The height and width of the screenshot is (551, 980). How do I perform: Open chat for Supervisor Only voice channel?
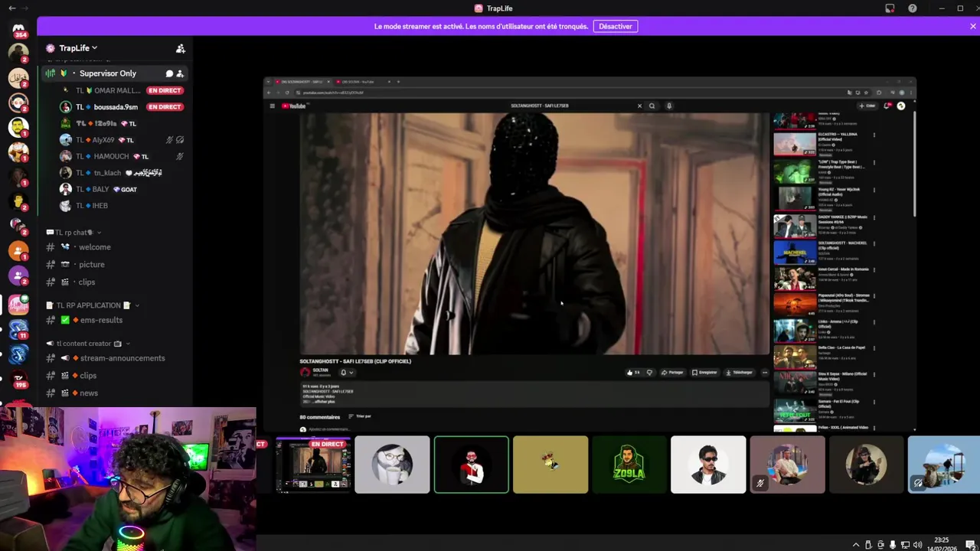[169, 73]
